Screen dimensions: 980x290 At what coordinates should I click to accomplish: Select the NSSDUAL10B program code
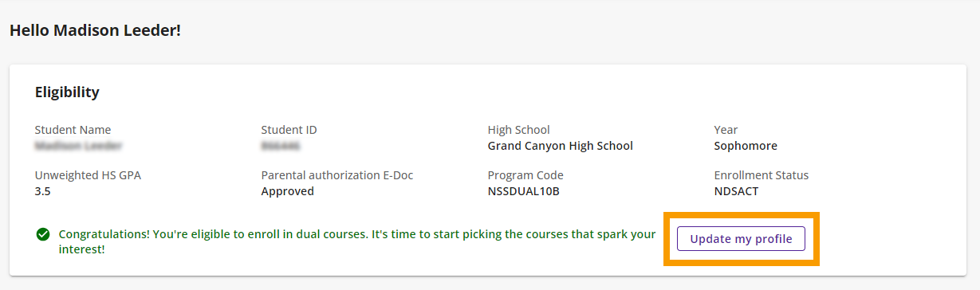tap(524, 191)
